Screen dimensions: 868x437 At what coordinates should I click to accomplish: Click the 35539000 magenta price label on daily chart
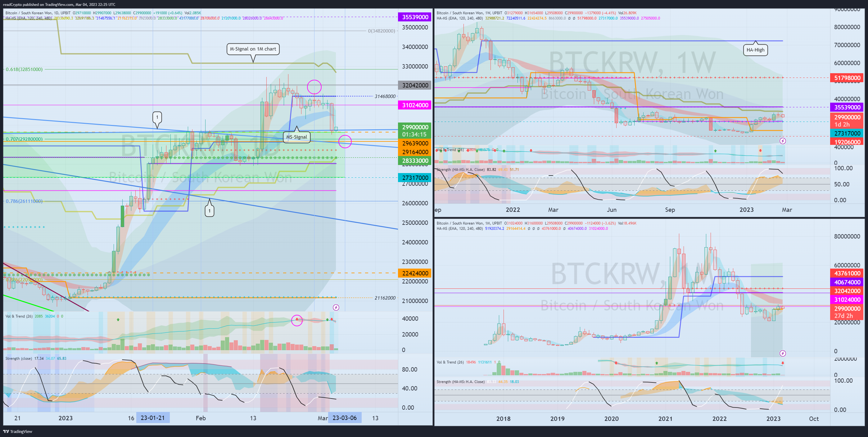(x=415, y=17)
